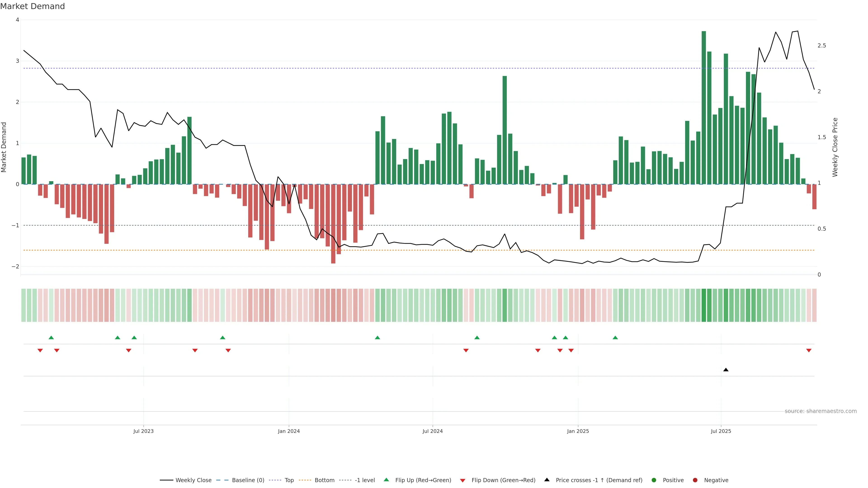Click Flip Down red triangle legend icon
Image resolution: width=868 pixels, height=488 pixels.
[463, 481]
